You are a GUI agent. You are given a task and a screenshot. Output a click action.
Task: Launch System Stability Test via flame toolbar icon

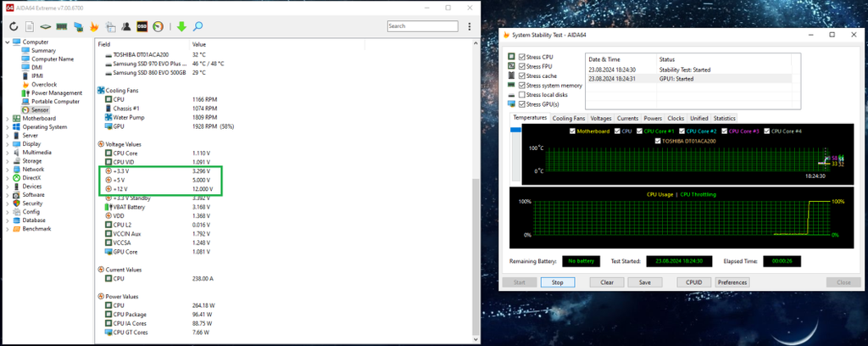[x=94, y=26]
